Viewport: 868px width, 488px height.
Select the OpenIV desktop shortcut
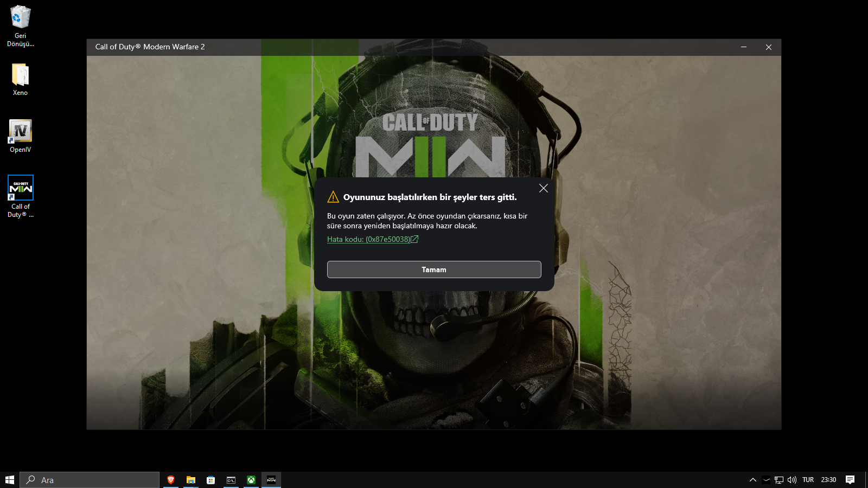coord(21,136)
